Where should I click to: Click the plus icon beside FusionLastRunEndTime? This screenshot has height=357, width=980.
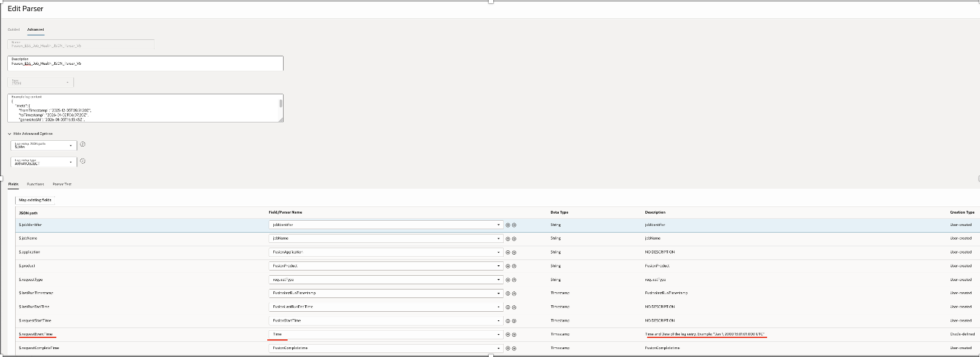[508, 307]
